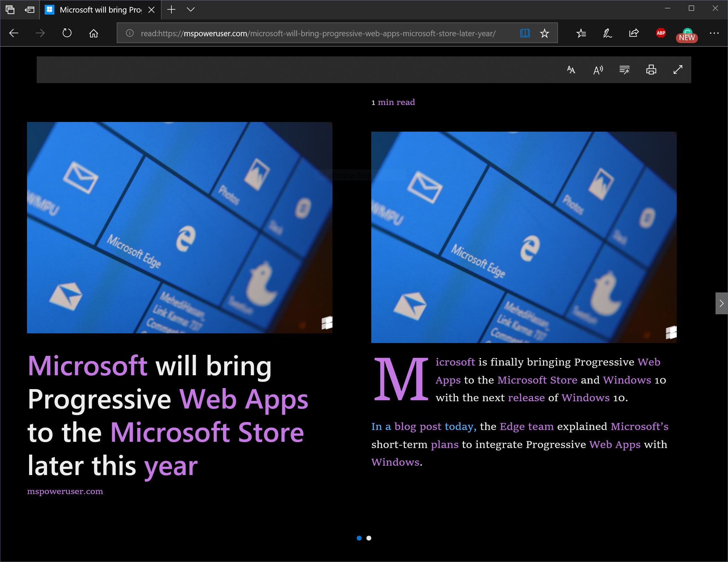Screen dimensions: 728x562
Task: Click the right article image above the text
Action: (524, 237)
